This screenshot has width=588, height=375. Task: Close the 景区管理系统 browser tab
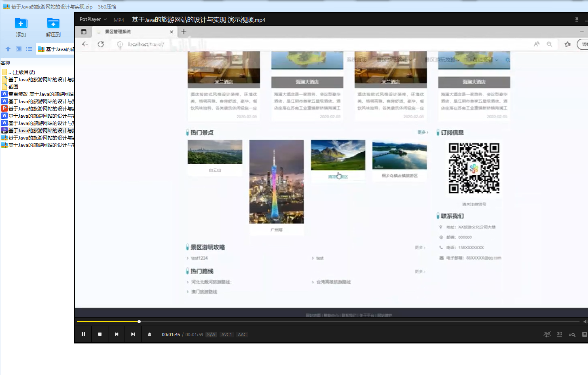click(171, 32)
